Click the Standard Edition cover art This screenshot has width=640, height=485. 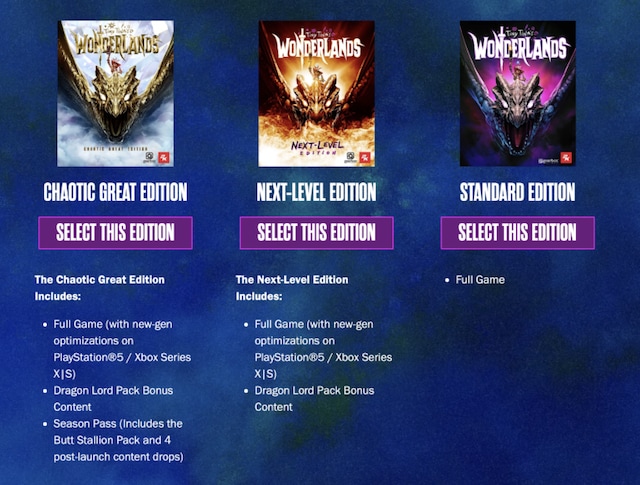click(518, 93)
